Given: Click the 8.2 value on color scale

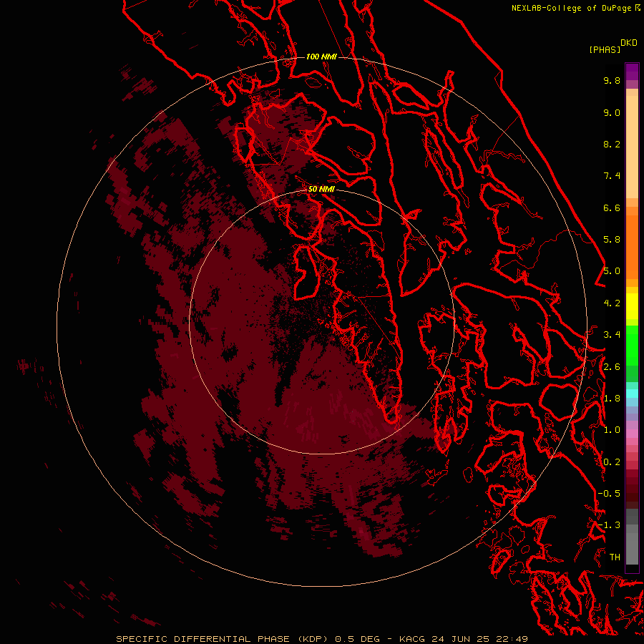Looking at the screenshot, I should tap(612, 144).
